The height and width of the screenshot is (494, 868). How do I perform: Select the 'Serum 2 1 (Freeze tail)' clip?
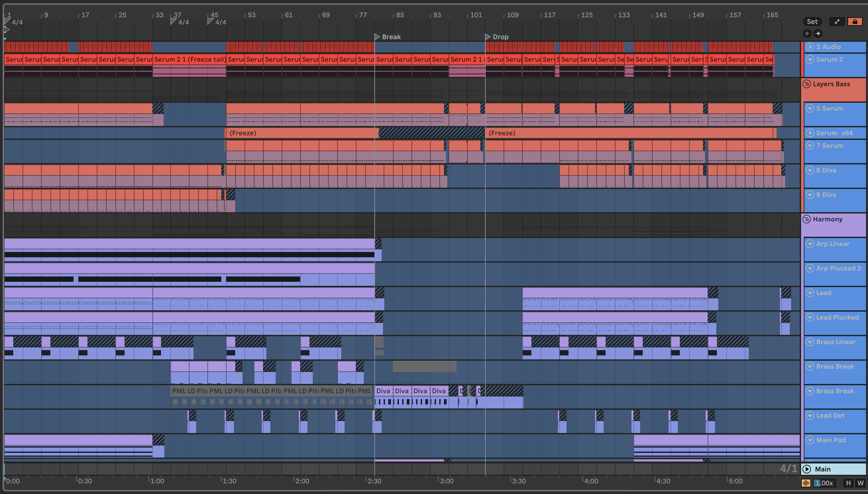tap(189, 59)
